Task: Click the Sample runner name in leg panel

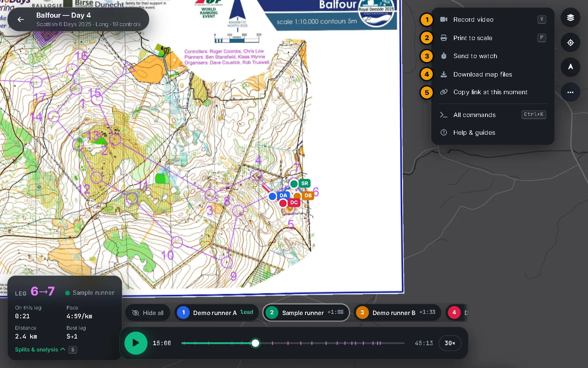Action: 93,293
